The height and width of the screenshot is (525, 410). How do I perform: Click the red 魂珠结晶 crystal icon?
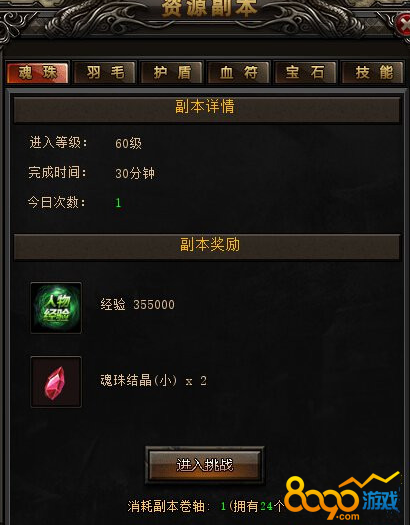pos(56,382)
